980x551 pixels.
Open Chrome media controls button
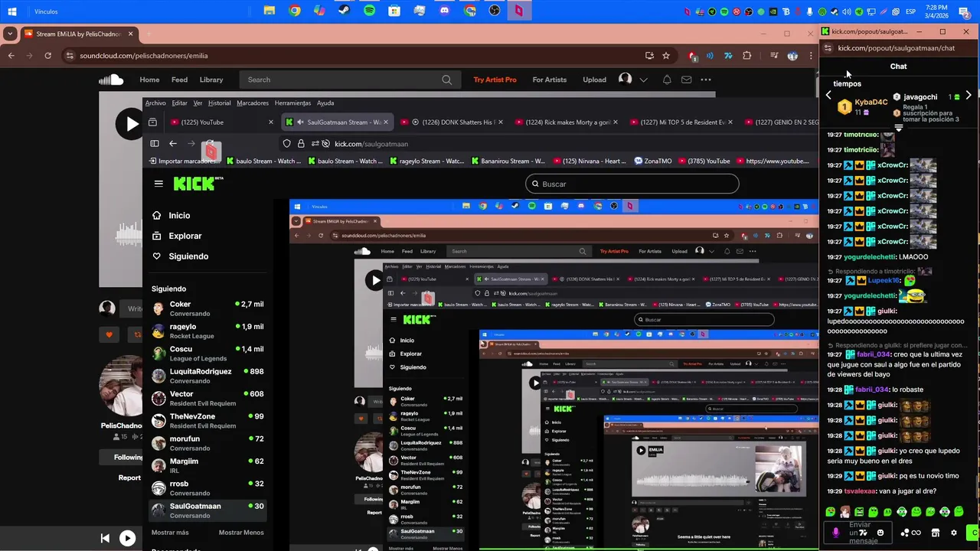[x=774, y=55]
